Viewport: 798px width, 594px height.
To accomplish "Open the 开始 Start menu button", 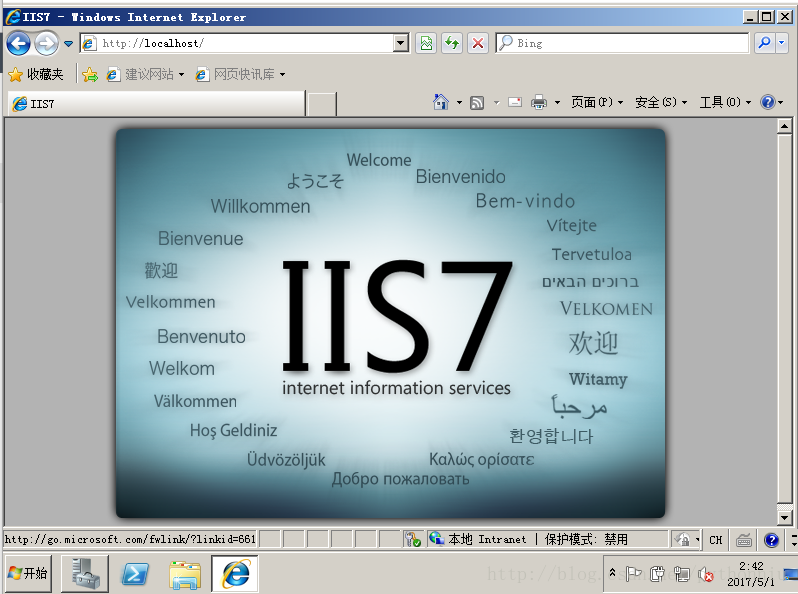I will click(28, 574).
